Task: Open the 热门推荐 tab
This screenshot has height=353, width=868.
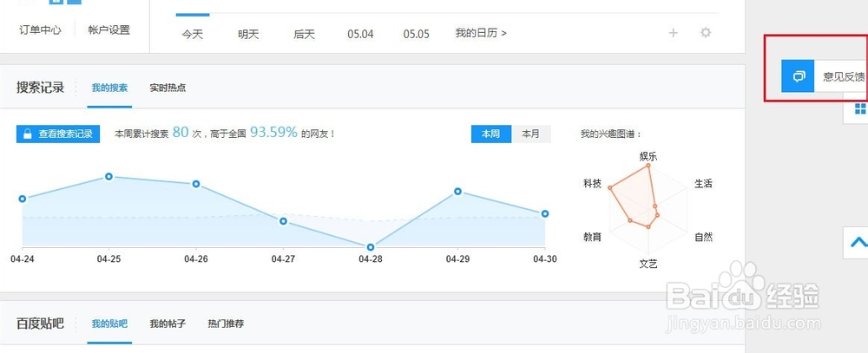Action: [226, 324]
